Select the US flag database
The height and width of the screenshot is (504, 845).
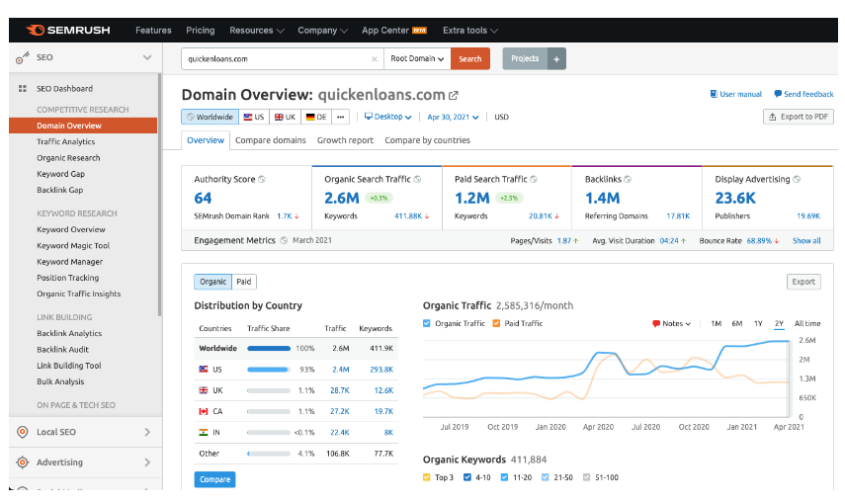pos(254,117)
